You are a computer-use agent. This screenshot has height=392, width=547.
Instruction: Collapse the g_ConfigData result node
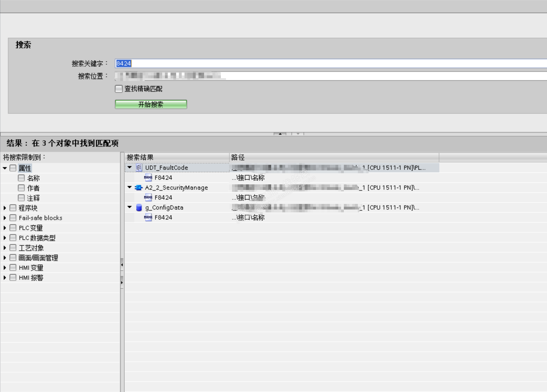[130, 207]
